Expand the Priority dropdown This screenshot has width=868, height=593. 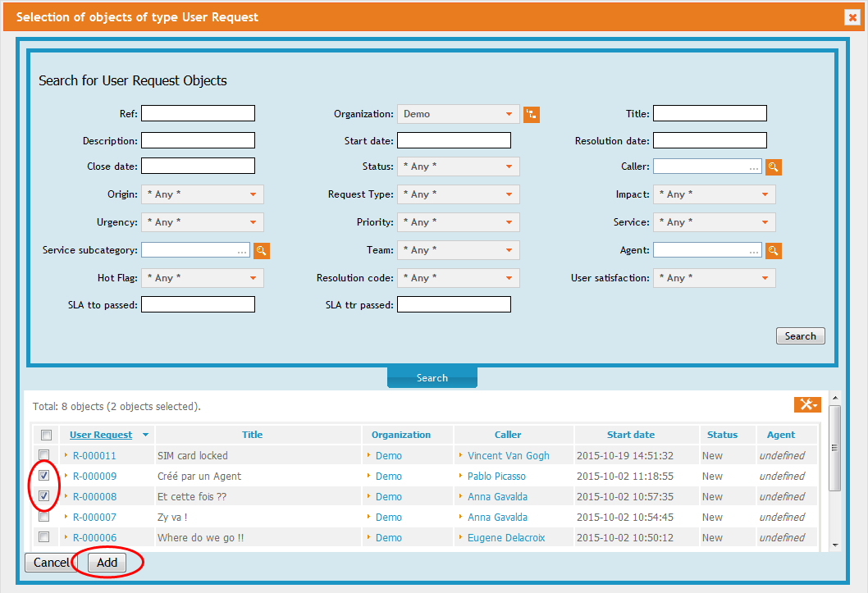[458, 221]
